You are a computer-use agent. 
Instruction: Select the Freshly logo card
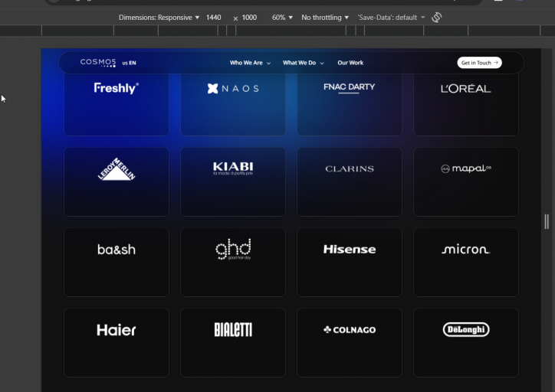pos(117,105)
